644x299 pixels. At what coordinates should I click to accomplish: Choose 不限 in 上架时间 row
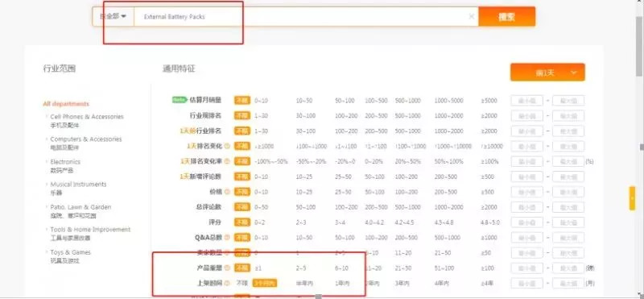point(242,283)
